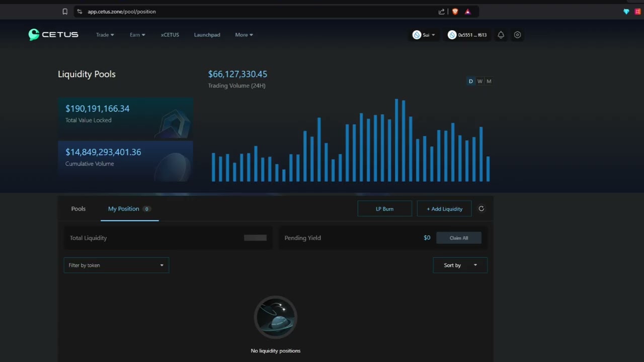The image size is (644, 362).
Task: Click the tallest bar in the volume chart
Action: [x=396, y=140]
